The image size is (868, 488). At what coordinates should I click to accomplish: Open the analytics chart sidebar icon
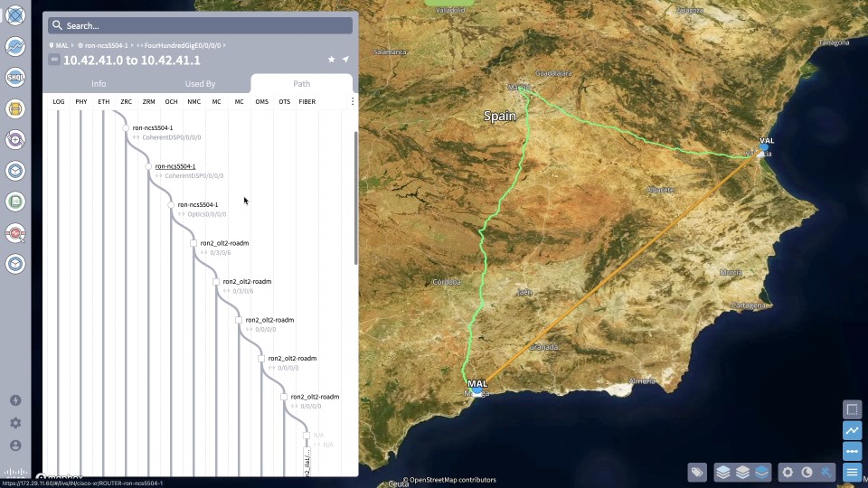coord(15,46)
